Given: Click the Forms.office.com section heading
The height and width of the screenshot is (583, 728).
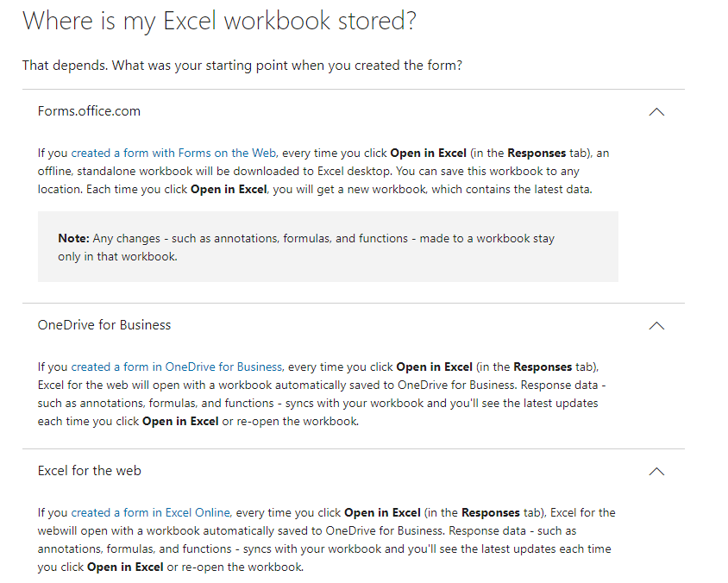Looking at the screenshot, I should (89, 111).
